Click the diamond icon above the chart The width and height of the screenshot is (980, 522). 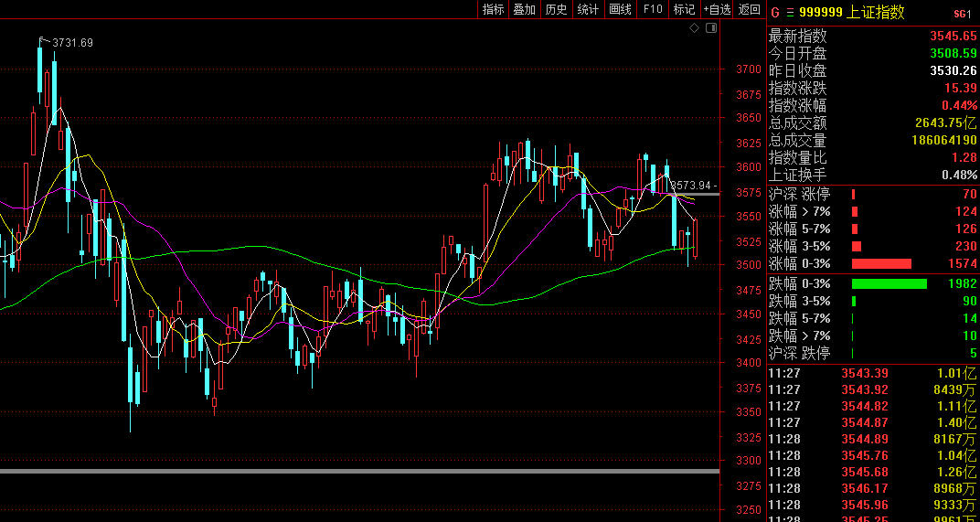(x=694, y=28)
